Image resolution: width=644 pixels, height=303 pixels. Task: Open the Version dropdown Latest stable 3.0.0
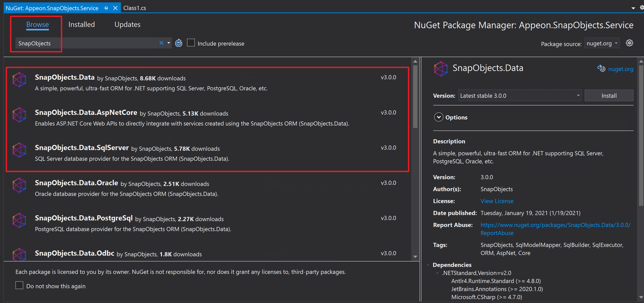(x=520, y=96)
